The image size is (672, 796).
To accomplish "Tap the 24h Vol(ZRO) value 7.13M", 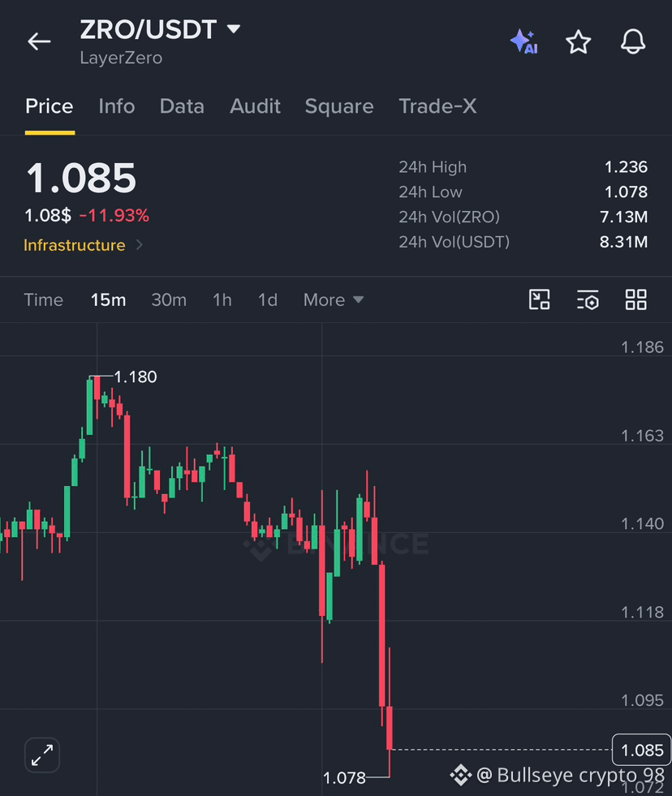I will click(x=624, y=217).
